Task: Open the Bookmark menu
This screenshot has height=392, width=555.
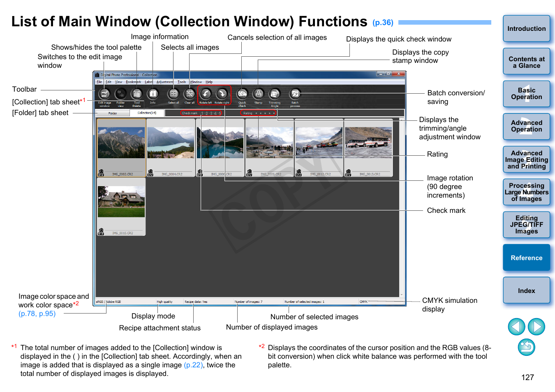Action: [x=133, y=82]
